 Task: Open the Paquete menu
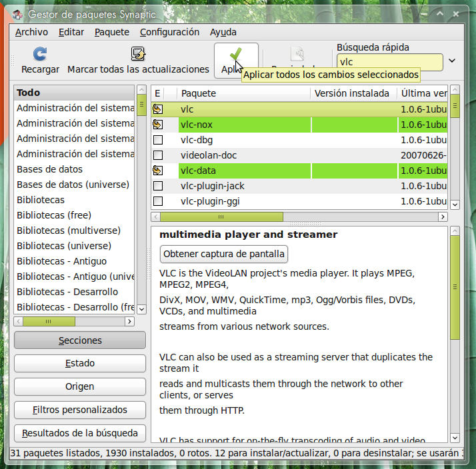(112, 32)
